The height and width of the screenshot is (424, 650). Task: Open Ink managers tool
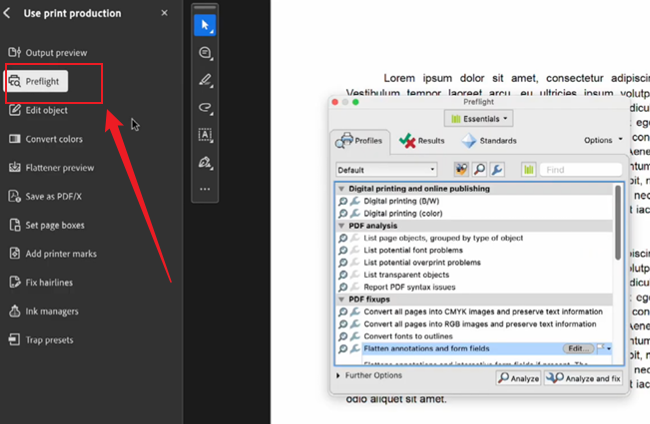(x=44, y=311)
